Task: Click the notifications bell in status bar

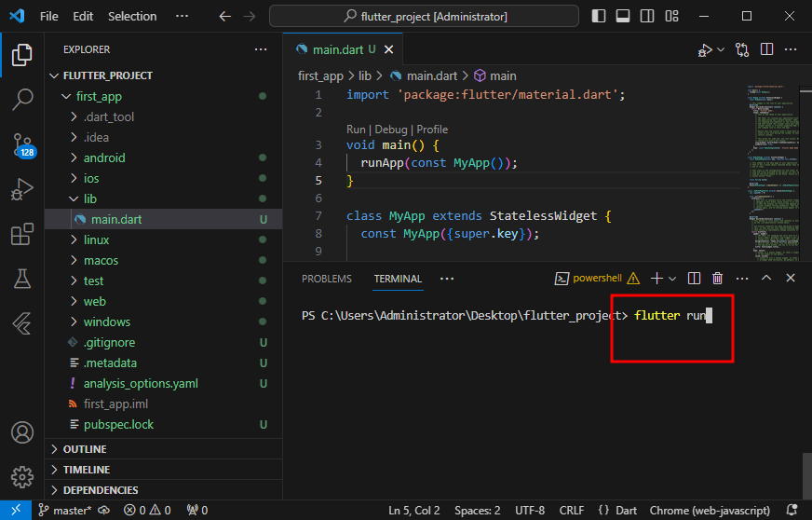Action: coord(792,510)
